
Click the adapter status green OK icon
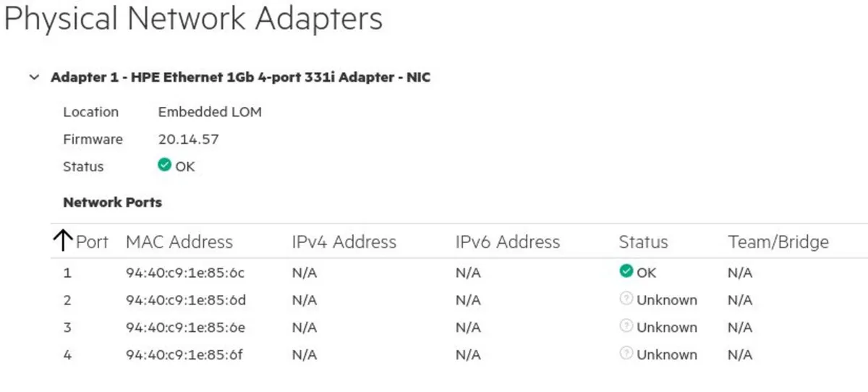[165, 166]
